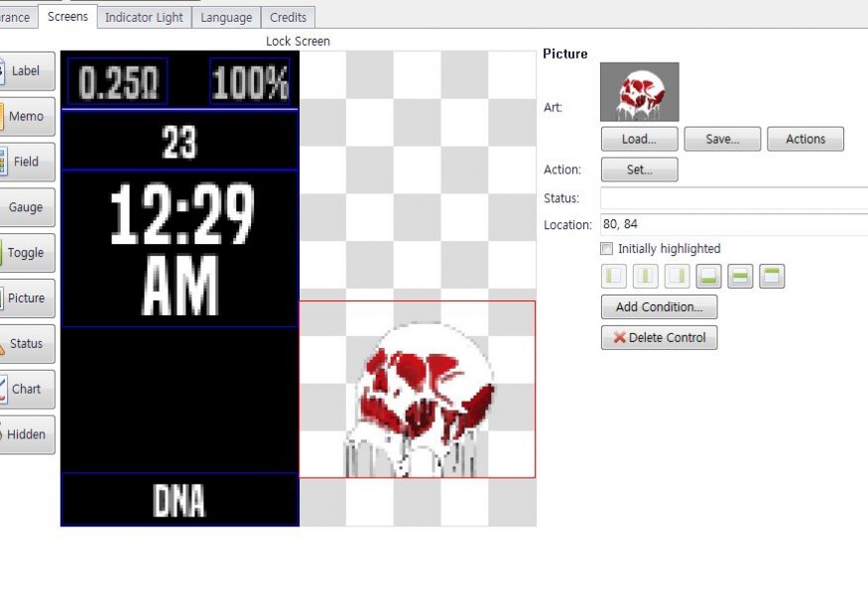Open the Actions button menu
Viewport: 868px width, 589px height.
click(x=806, y=139)
